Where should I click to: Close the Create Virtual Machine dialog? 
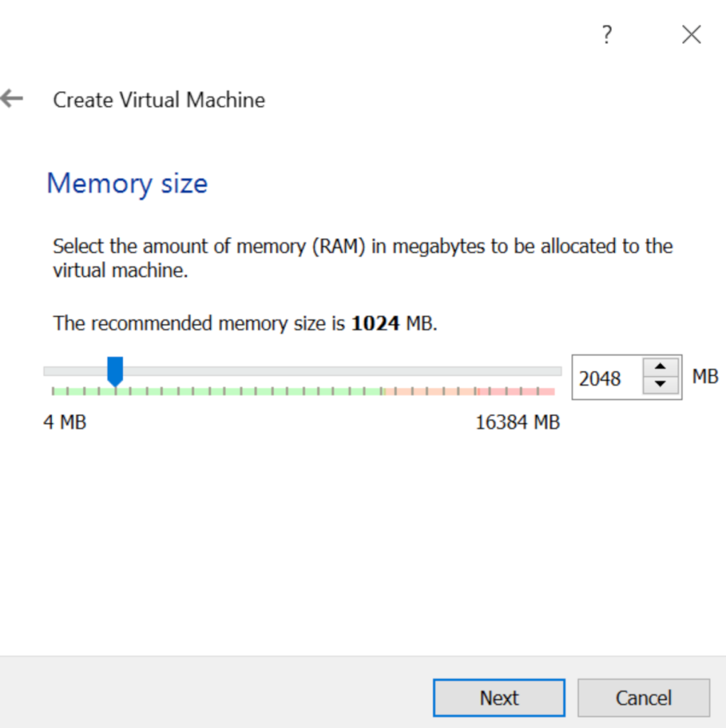tap(691, 34)
